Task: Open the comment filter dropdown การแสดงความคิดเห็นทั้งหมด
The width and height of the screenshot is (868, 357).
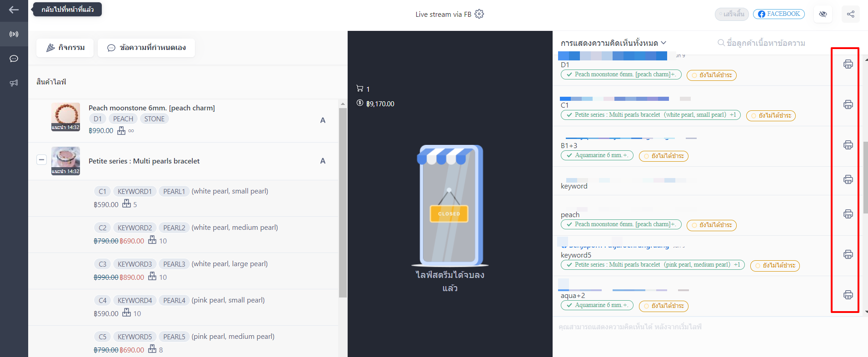Action: 614,43
